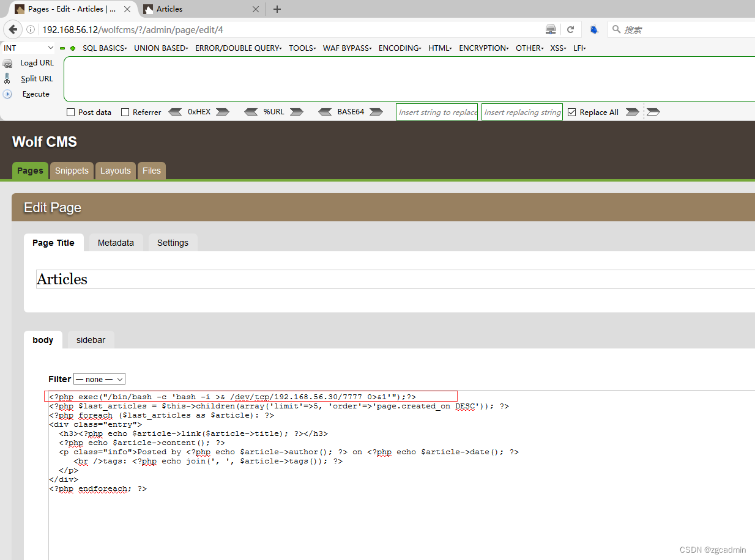Image resolution: width=755 pixels, height=560 pixels.
Task: Click the Execute button label
Action: click(36, 94)
